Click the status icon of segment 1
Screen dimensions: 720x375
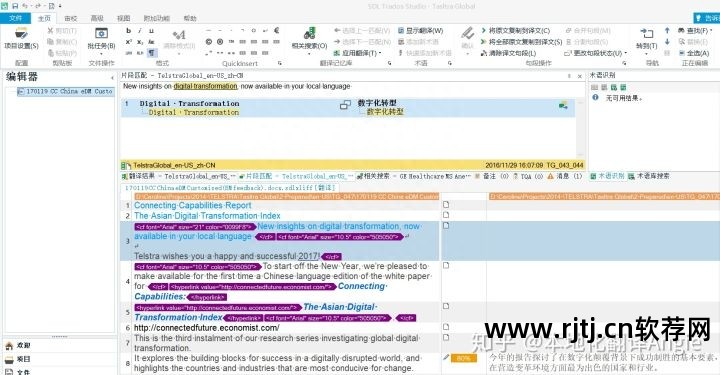coord(445,205)
